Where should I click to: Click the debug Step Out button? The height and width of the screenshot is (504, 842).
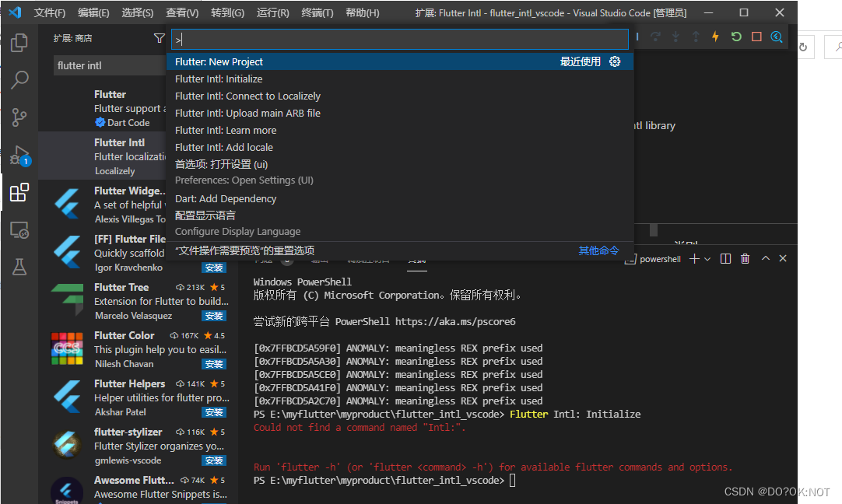point(696,37)
